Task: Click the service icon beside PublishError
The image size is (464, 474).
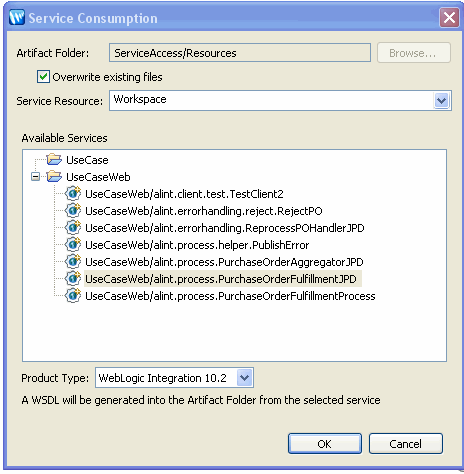Action: pos(73,244)
